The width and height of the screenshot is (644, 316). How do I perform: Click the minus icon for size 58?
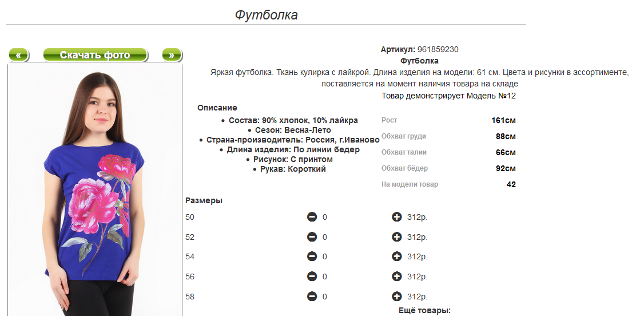pos(312,297)
